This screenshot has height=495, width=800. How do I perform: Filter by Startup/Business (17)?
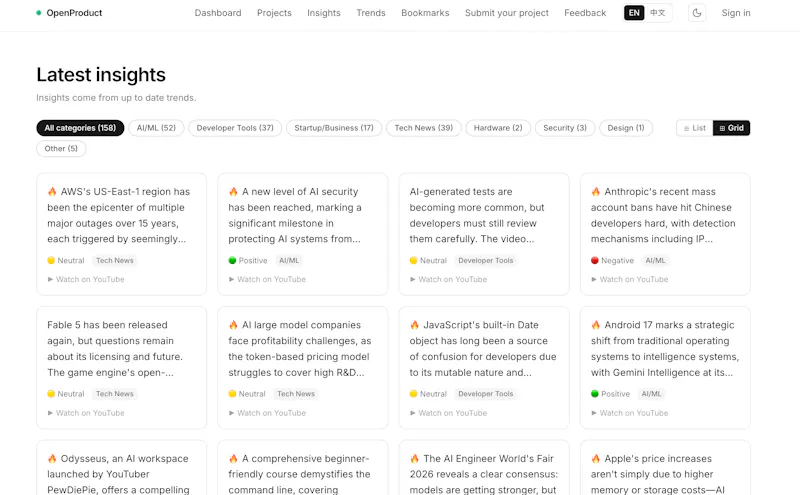tap(334, 128)
